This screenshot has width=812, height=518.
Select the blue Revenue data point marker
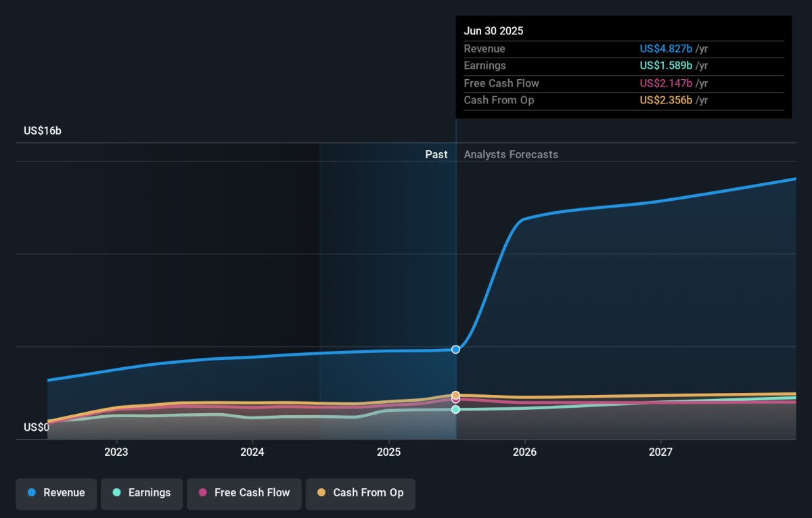click(x=455, y=350)
